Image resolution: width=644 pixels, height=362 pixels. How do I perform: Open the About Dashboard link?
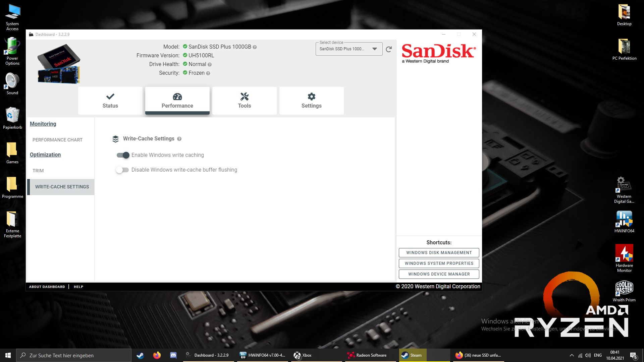[47, 287]
